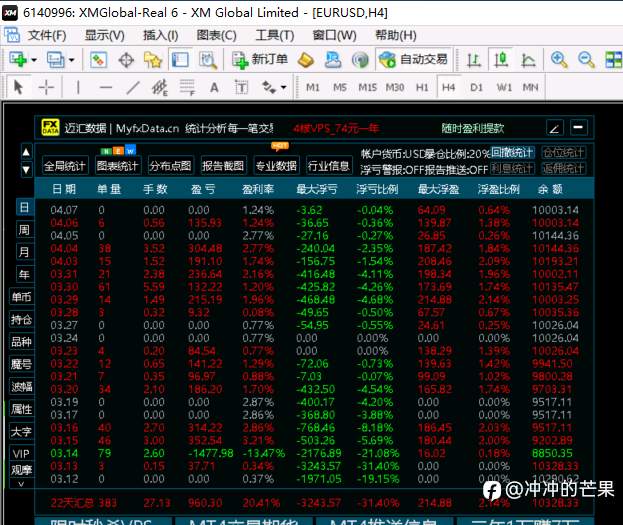Select the text label T tool
The width and height of the screenshot is (623, 525).
click(241, 87)
